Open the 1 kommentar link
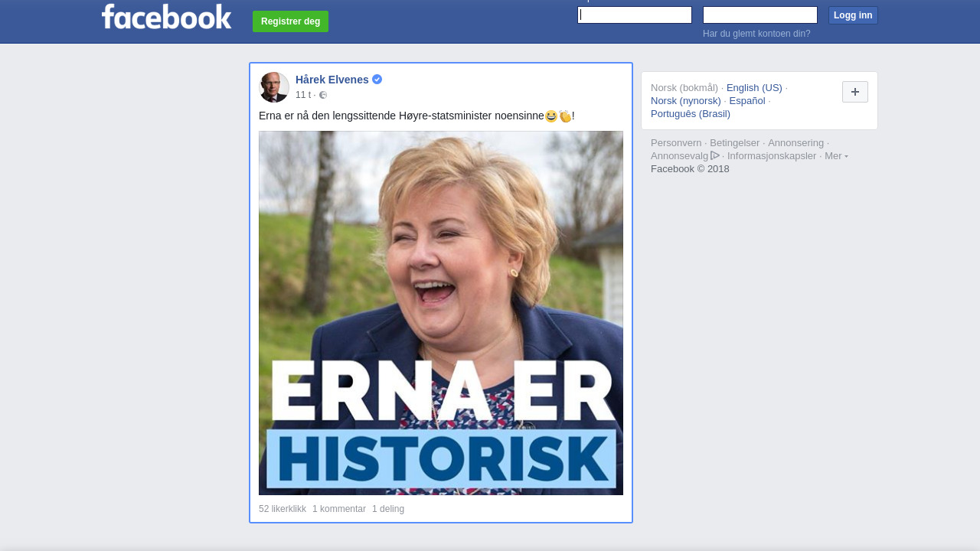 [x=339, y=509]
